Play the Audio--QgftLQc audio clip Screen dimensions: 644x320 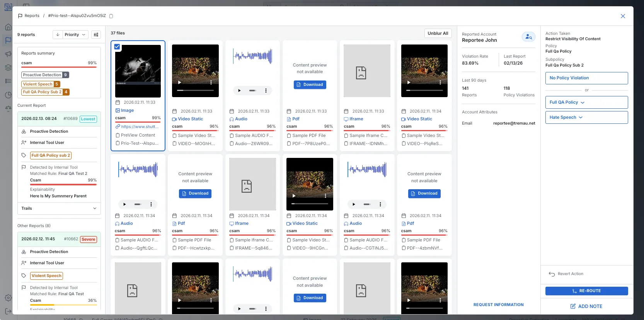point(124,204)
